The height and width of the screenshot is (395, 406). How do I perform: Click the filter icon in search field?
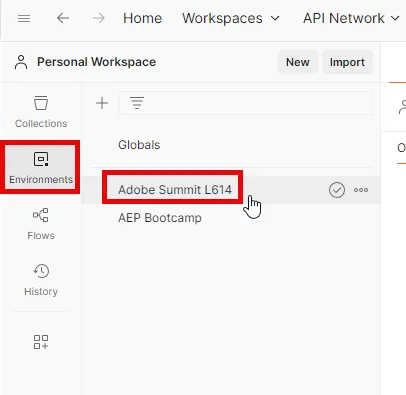pos(137,103)
